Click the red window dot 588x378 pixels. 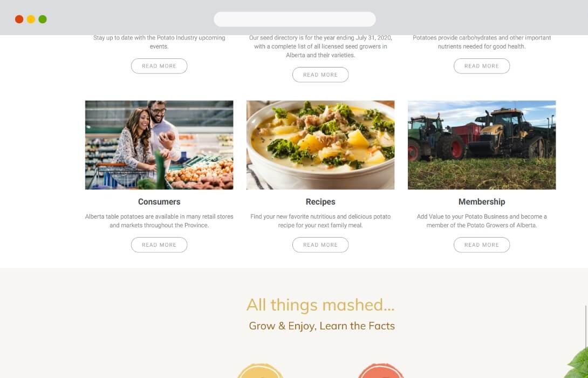(x=19, y=19)
